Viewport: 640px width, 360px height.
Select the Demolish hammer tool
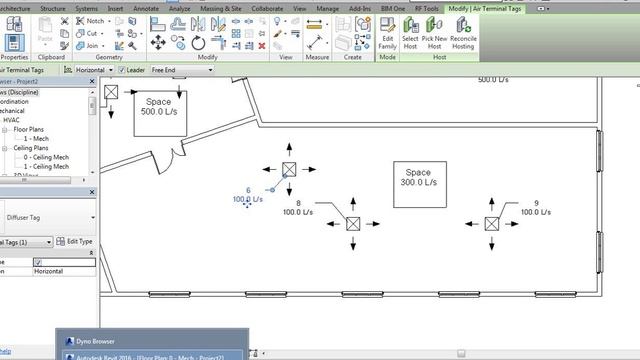[132, 46]
